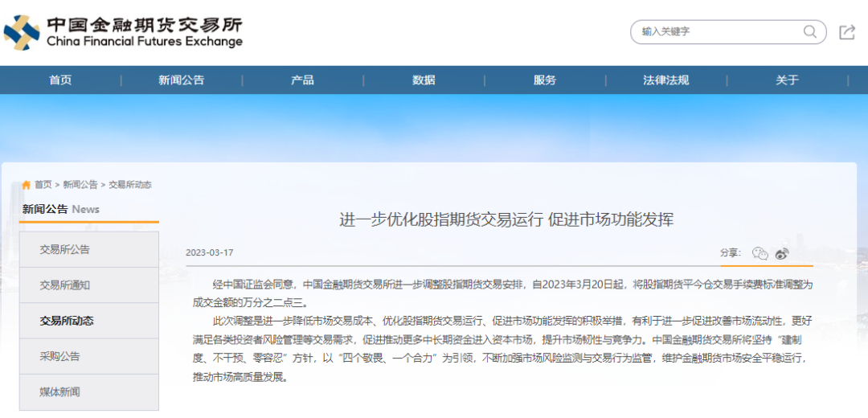Click the search magnifier icon
The image size is (868, 418).
coord(809,31)
